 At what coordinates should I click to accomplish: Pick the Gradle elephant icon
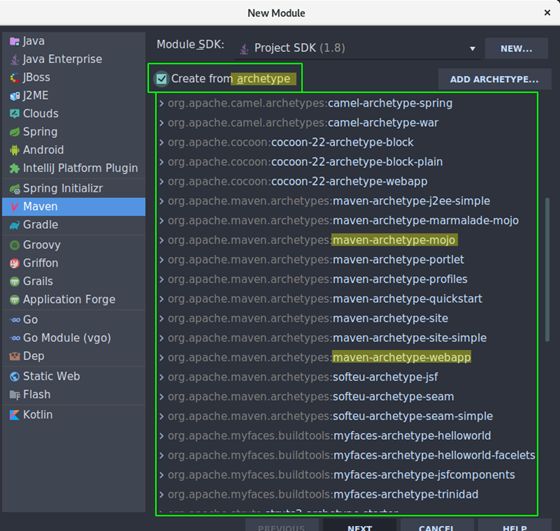[15, 225]
